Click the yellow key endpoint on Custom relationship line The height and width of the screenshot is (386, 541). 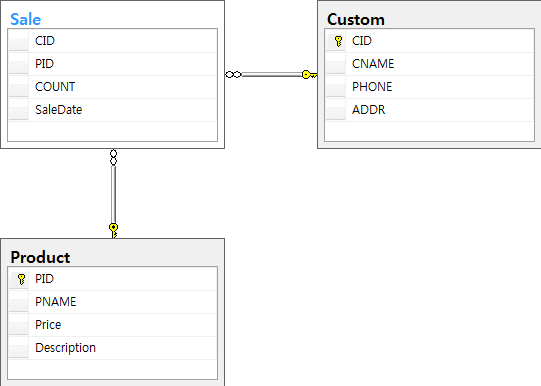(309, 75)
